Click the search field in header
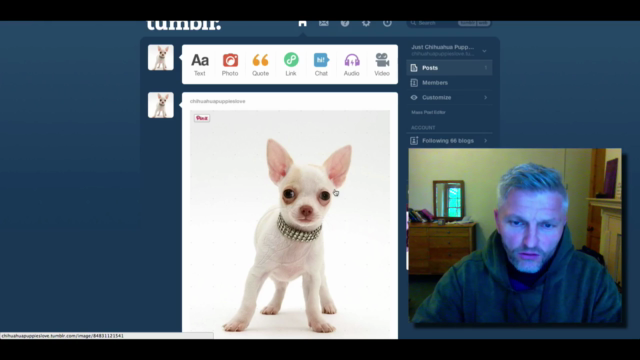 point(449,23)
